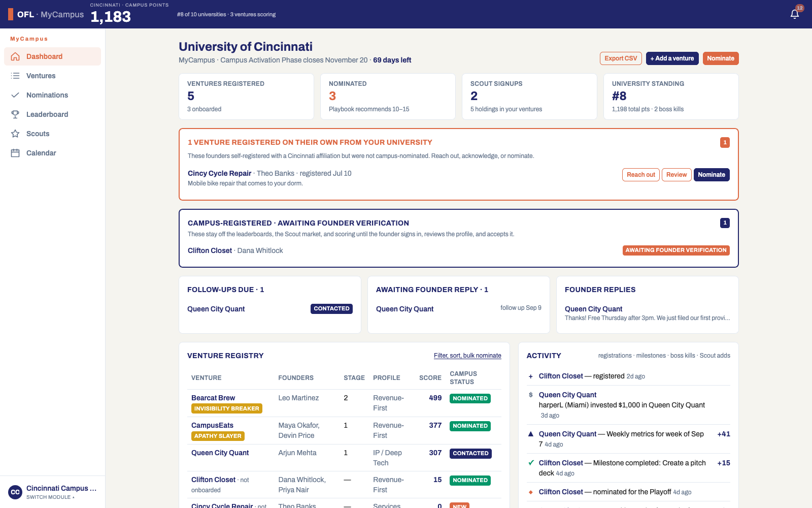Open Filter, sort, bulk nominate link
The width and height of the screenshot is (812, 508).
(x=467, y=356)
